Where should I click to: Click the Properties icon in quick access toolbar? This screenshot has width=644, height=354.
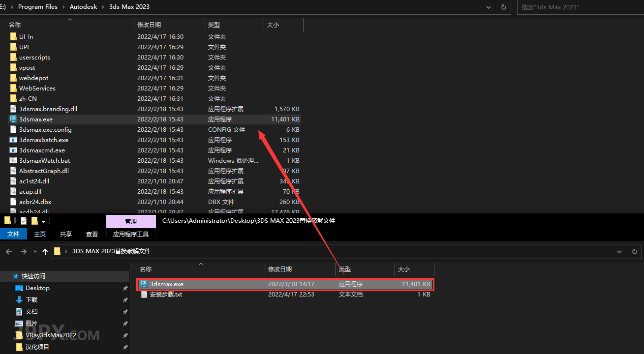pos(24,221)
